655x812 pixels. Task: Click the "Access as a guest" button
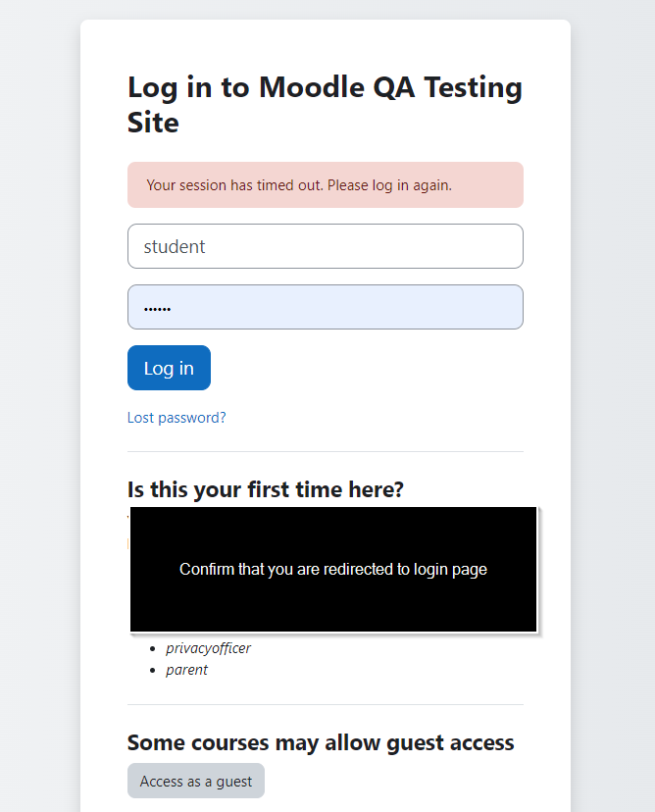click(x=196, y=781)
